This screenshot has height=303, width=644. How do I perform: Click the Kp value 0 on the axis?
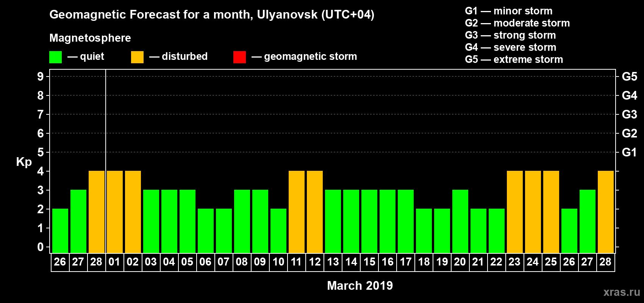point(41,247)
